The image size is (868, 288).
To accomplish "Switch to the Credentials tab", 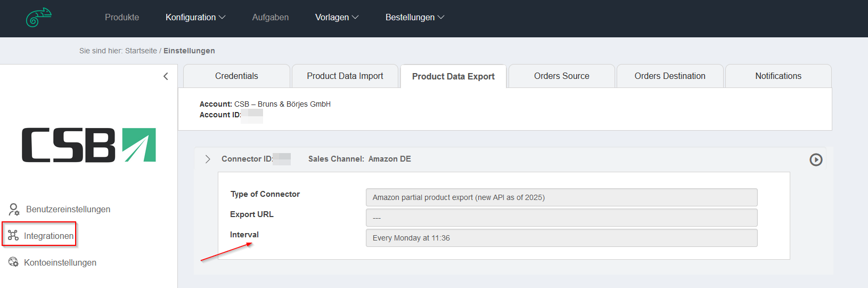I will pyautogui.click(x=236, y=76).
